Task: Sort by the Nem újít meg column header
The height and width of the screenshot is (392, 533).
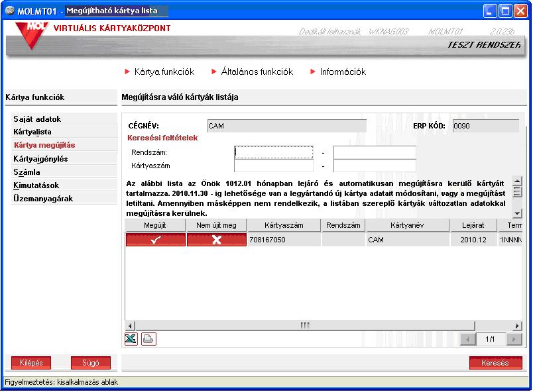Action: (x=216, y=225)
